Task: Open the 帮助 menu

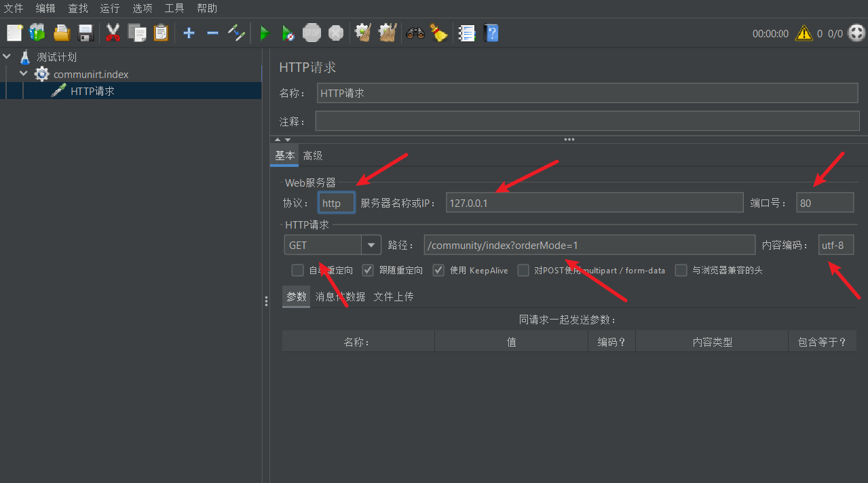Action: tap(207, 8)
